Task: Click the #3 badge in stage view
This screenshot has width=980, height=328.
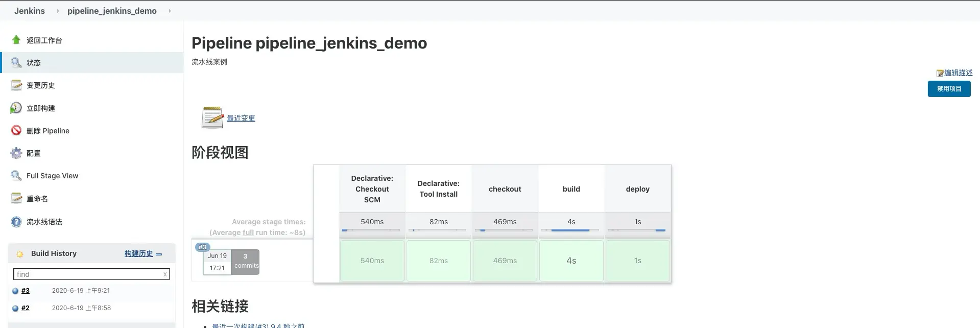Action: [x=202, y=247]
